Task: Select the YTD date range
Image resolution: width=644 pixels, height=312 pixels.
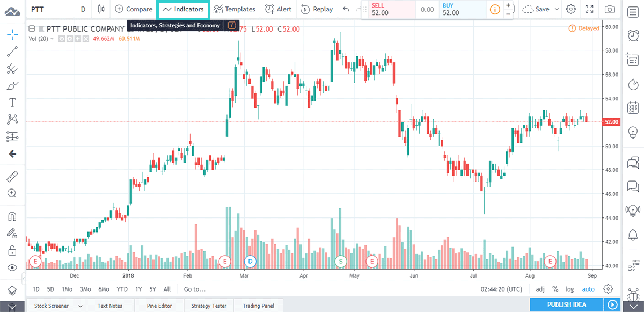Action: (122, 289)
